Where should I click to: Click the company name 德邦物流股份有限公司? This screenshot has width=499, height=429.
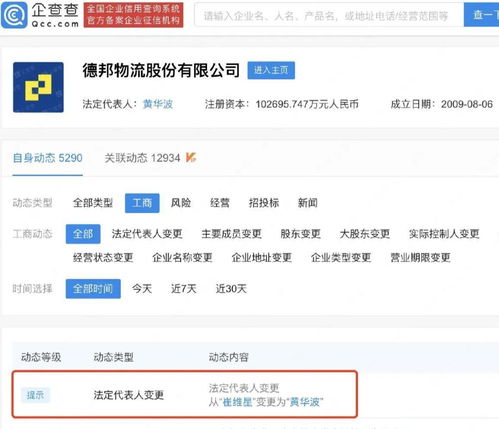(161, 70)
